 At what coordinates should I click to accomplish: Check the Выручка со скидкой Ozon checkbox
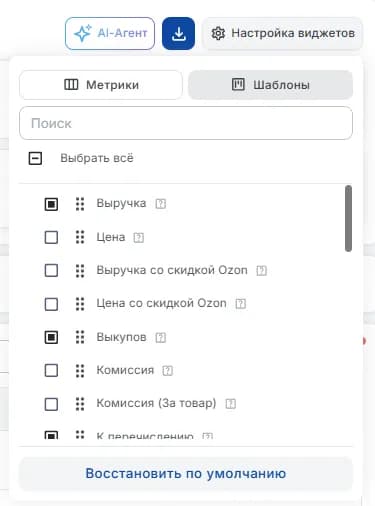click(51, 270)
